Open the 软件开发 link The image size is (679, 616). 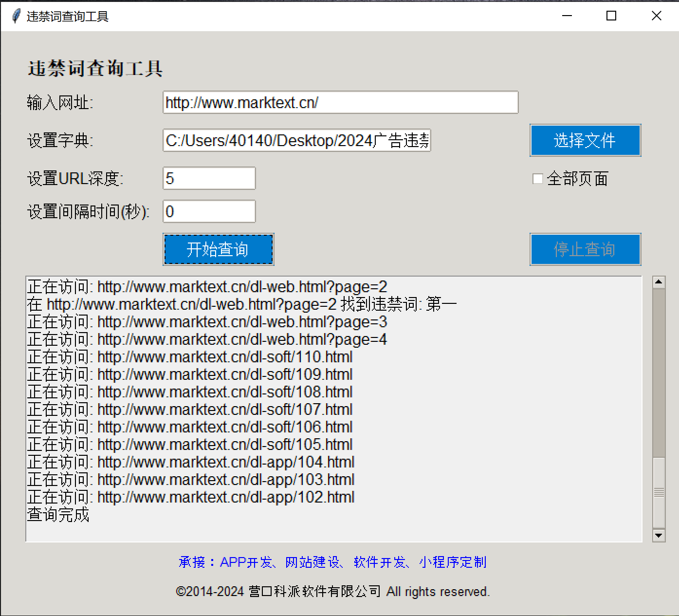click(x=380, y=562)
